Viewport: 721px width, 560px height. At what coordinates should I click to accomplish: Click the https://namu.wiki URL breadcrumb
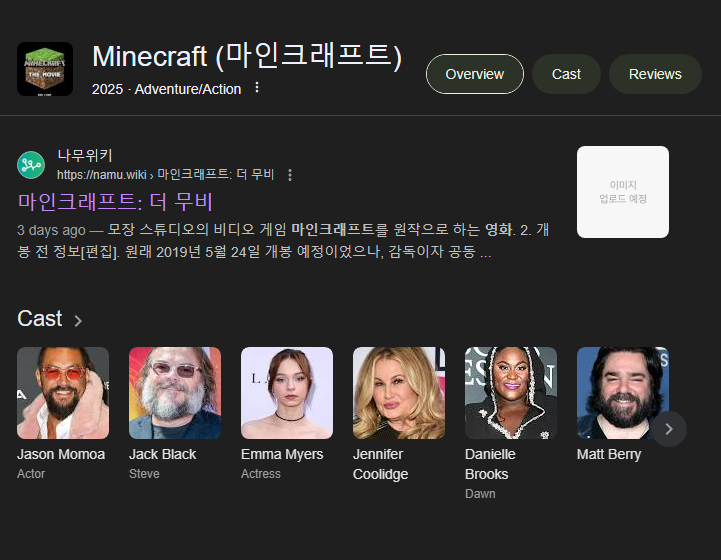click(166, 175)
